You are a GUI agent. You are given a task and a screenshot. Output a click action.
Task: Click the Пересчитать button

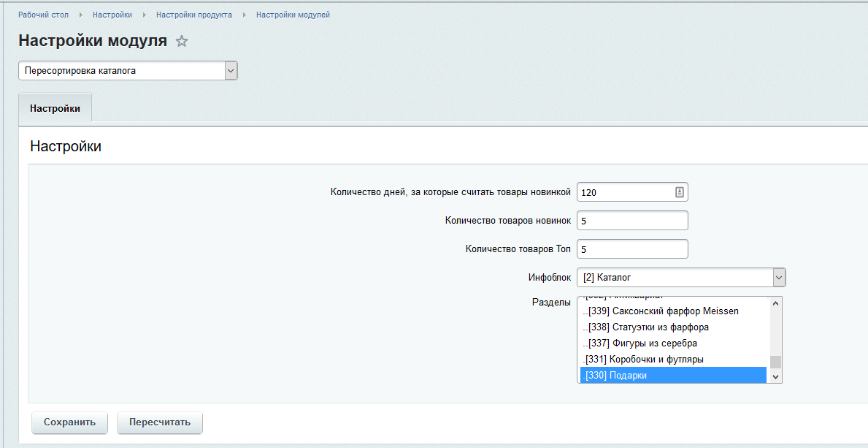159,422
